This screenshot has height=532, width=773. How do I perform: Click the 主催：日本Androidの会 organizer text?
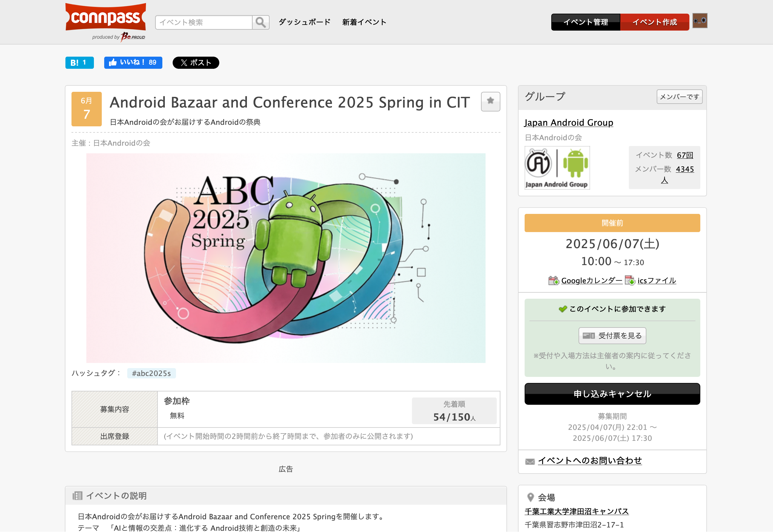coord(111,143)
